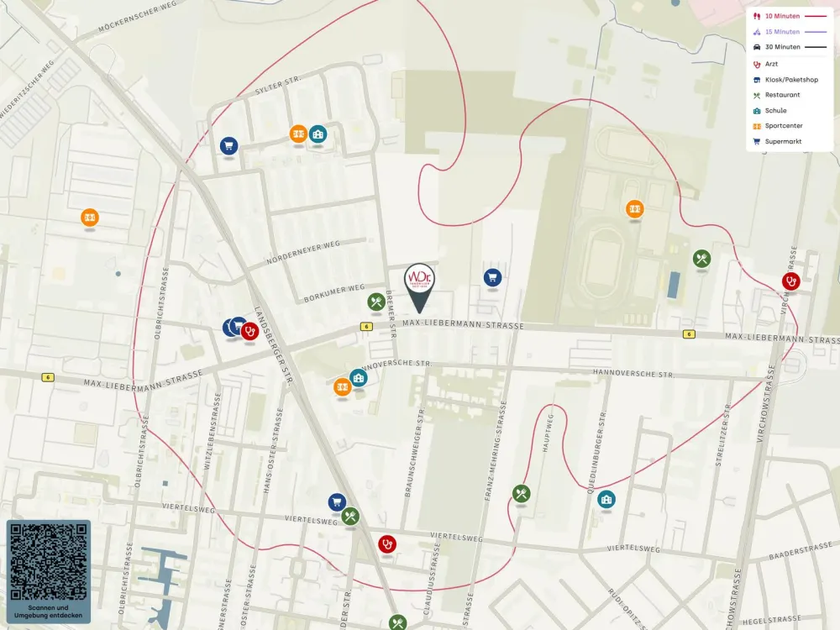
Task: Select the restaurant marker beside Bremer Str.
Action: click(376, 302)
